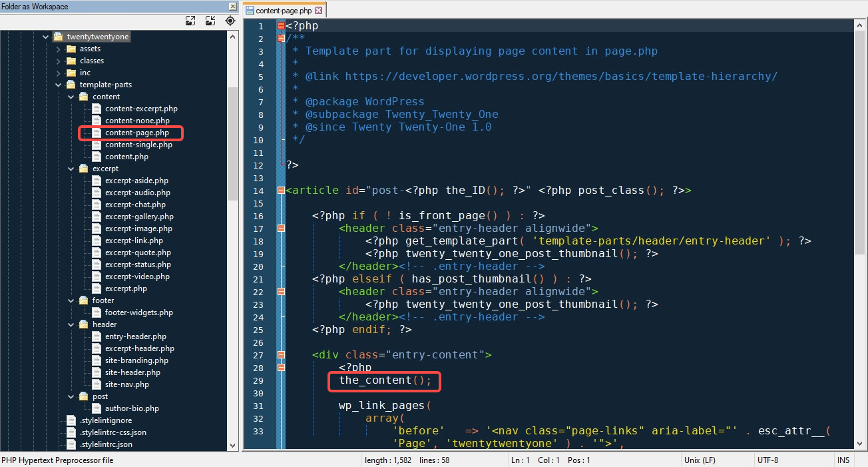868x467 pixels.
Task: Click UTF-8 encoding in status bar
Action: 769,460
